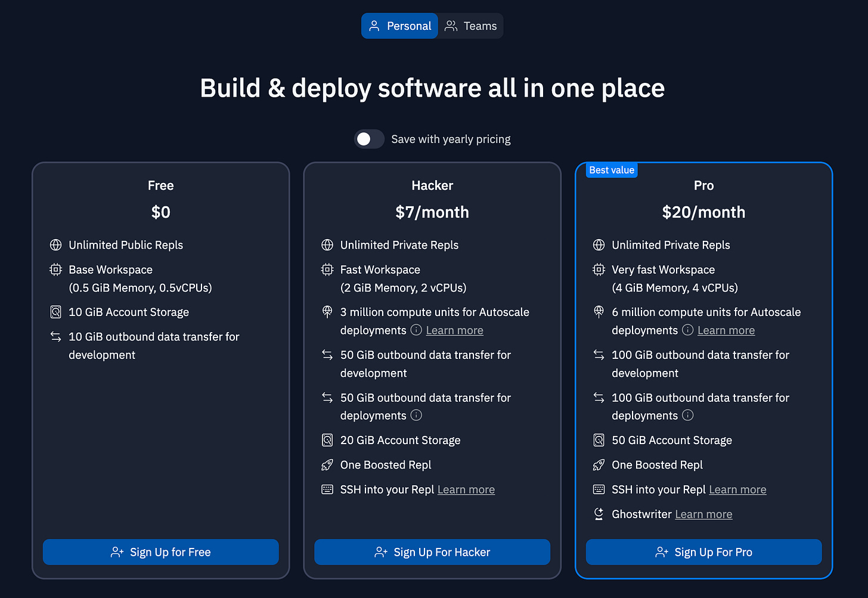
Task: Click (2 GiB Memory, 2 vCPUs) text
Action: 403,287
